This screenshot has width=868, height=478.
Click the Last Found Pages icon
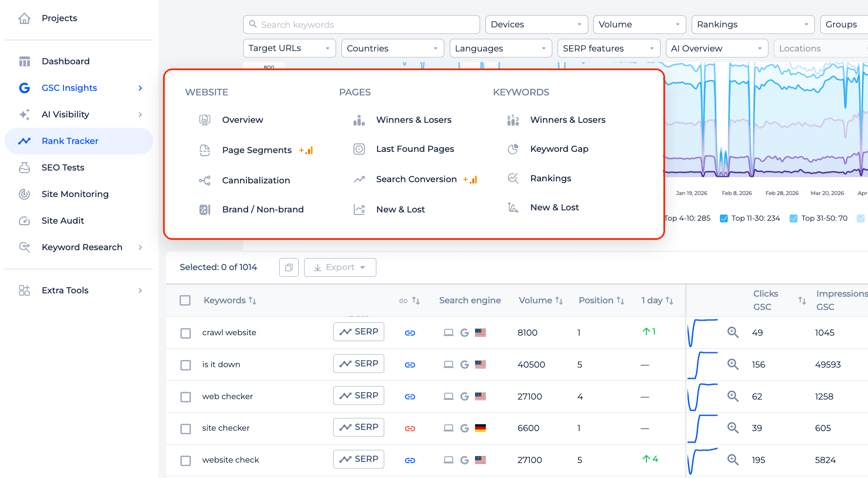(x=359, y=149)
